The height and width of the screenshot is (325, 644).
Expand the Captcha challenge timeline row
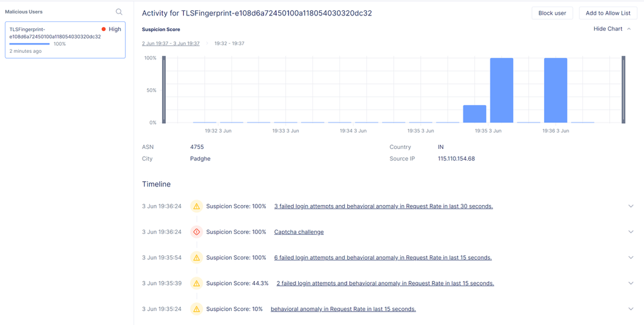click(631, 232)
